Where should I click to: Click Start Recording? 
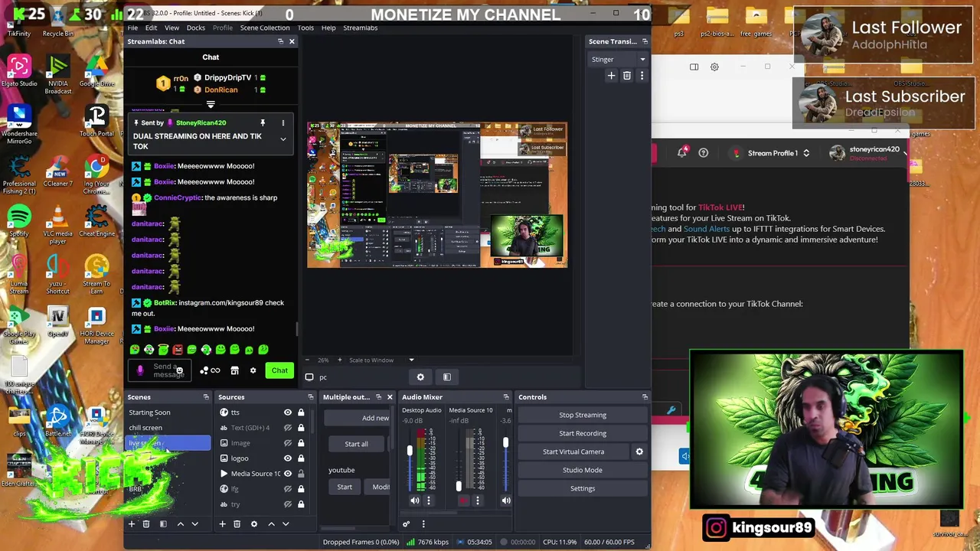click(x=583, y=433)
